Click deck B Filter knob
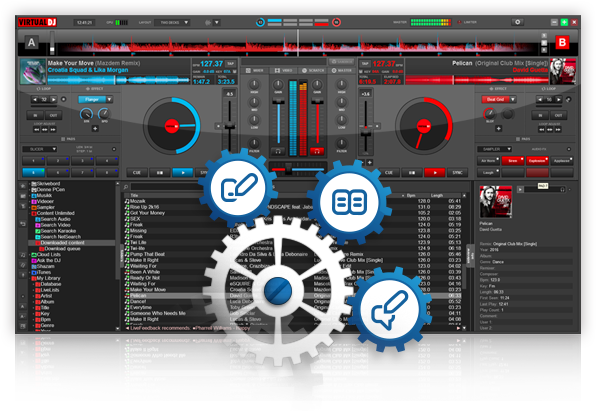 pos(341,143)
